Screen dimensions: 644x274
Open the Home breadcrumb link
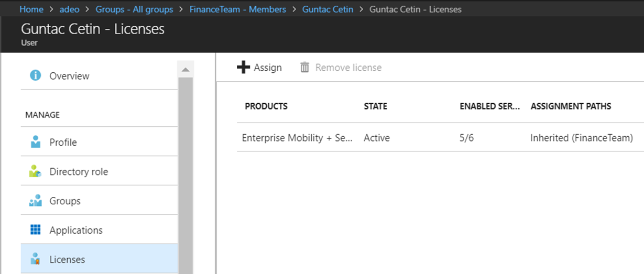(x=31, y=9)
